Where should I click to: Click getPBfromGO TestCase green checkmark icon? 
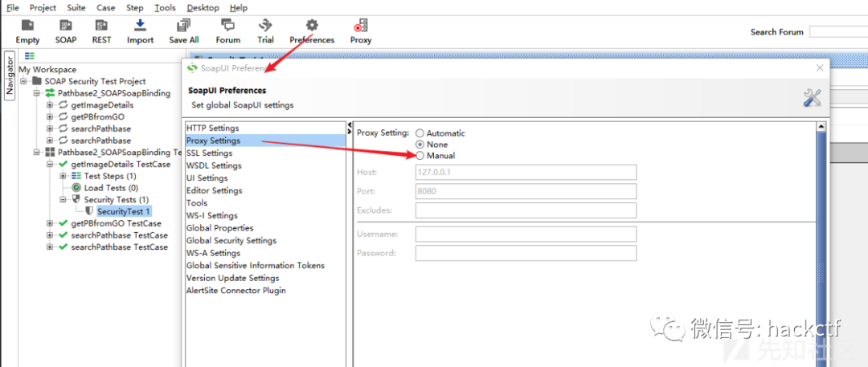point(63,223)
